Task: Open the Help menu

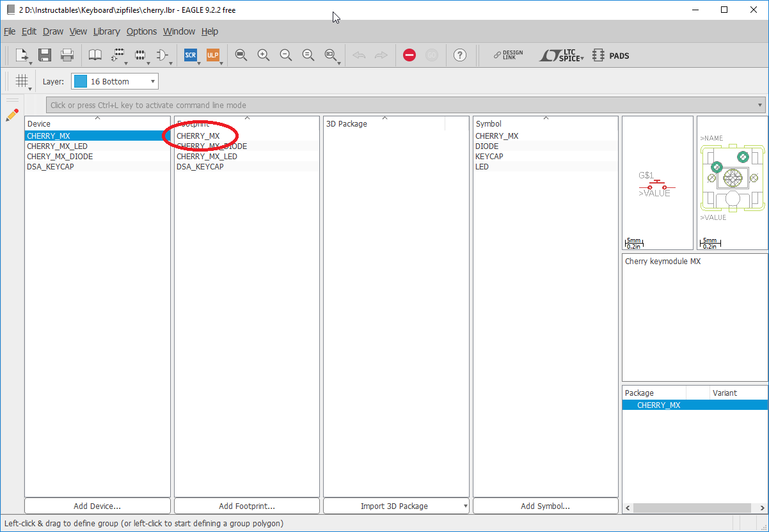Action: (210, 31)
